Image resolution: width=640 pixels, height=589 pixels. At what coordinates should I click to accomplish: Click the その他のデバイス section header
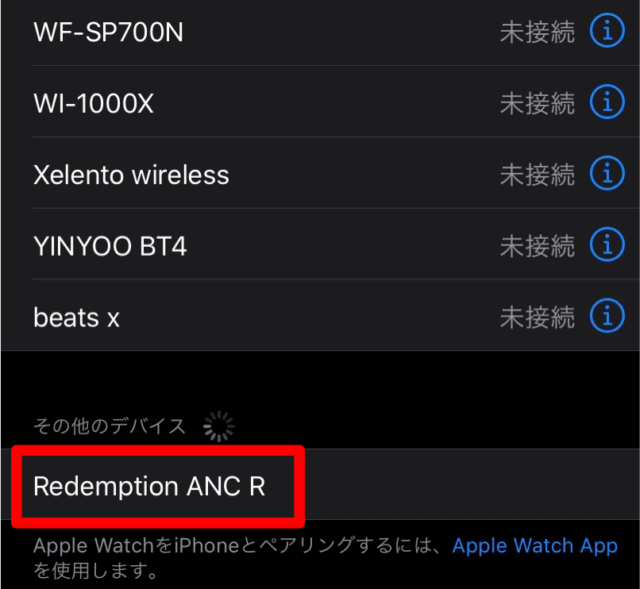(x=109, y=426)
